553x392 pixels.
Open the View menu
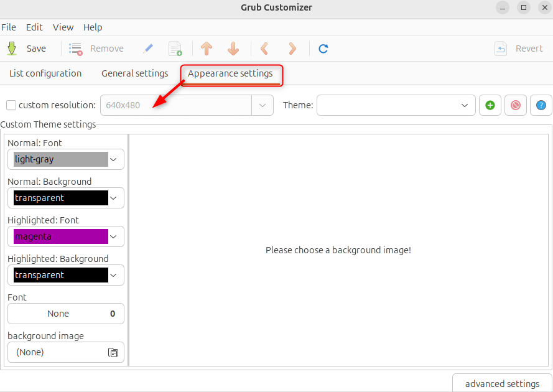click(x=63, y=27)
